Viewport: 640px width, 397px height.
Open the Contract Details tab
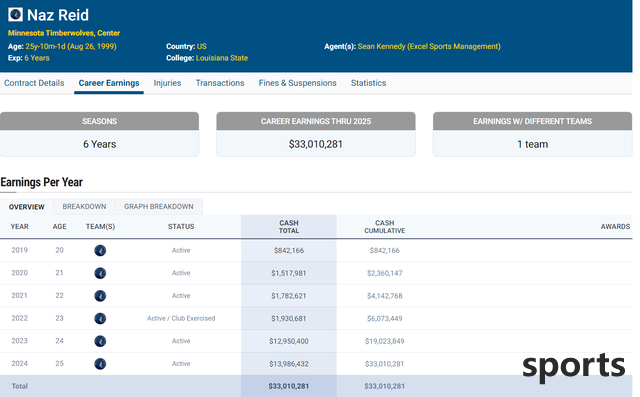(34, 83)
